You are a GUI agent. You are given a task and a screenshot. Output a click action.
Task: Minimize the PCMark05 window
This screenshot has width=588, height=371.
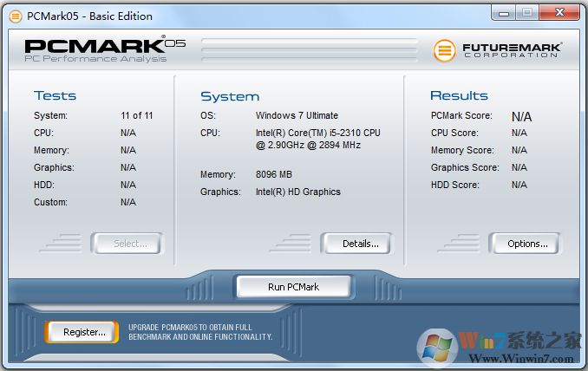(x=505, y=12)
